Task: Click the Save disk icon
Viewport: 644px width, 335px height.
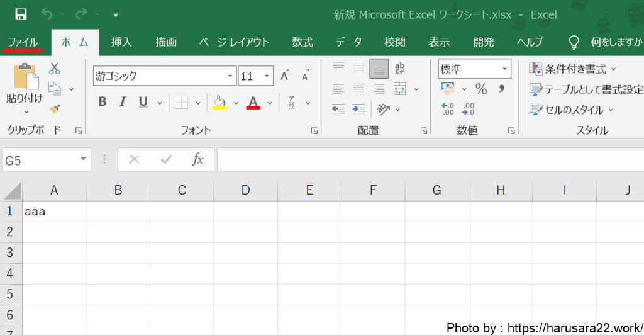Action: point(21,14)
